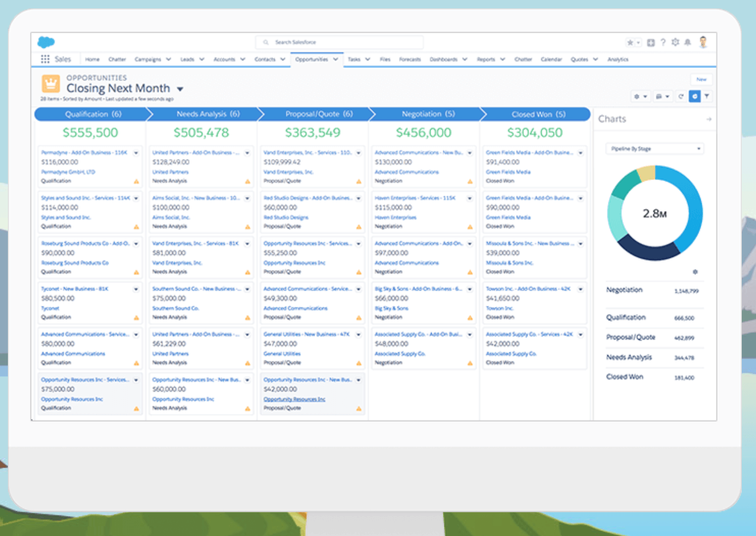The height and width of the screenshot is (536, 756).
Task: Open General Utilities - New Business opportunity
Action: coord(306,334)
